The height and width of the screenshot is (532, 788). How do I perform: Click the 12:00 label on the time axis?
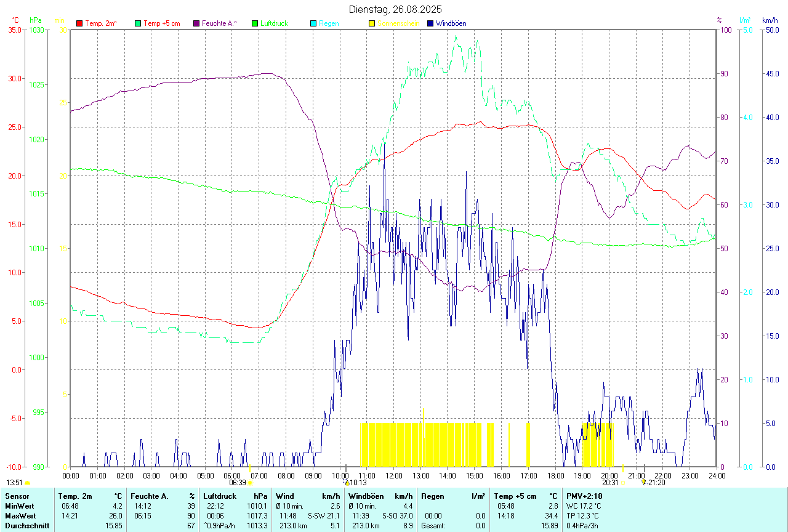coord(394,475)
